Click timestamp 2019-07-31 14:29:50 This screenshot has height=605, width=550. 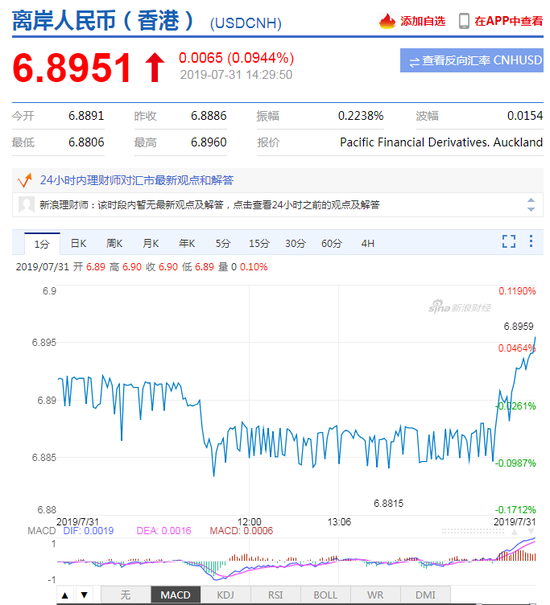pyautogui.click(x=236, y=75)
